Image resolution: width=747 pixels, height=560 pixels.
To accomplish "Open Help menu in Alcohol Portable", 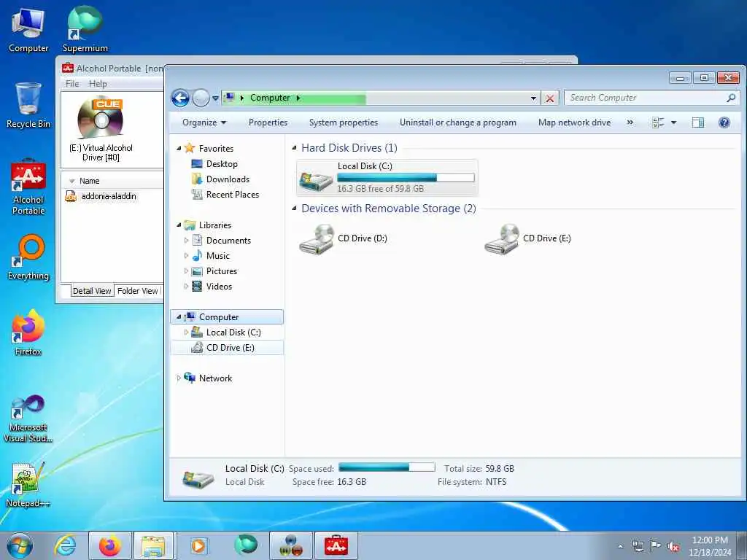I will point(98,84).
